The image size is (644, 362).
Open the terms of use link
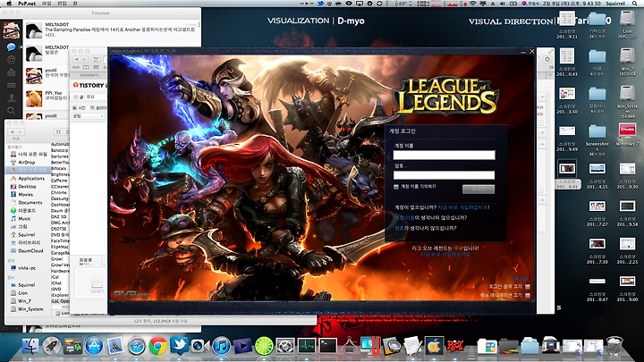coord(520,279)
